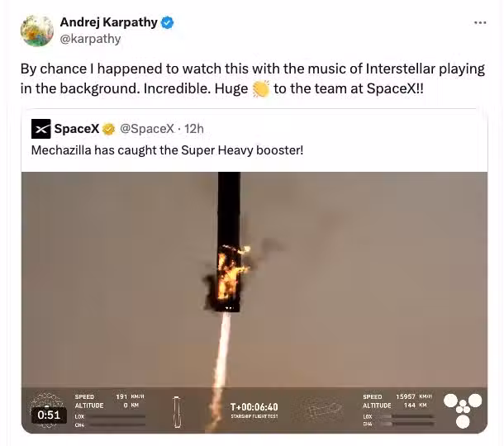Open the Mechazilla caught booster quoted text
The width and height of the screenshot is (504, 446).
[167, 150]
